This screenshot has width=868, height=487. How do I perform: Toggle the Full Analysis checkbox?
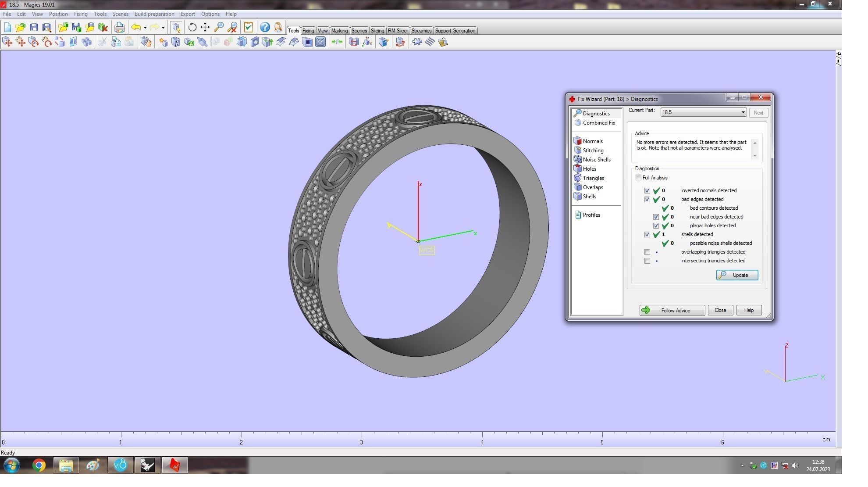pos(638,178)
